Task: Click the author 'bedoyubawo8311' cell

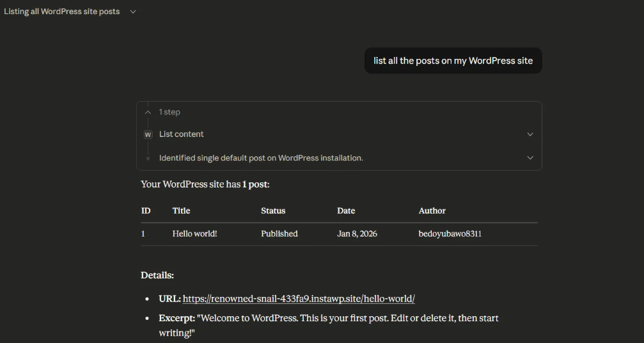Action: tap(450, 234)
